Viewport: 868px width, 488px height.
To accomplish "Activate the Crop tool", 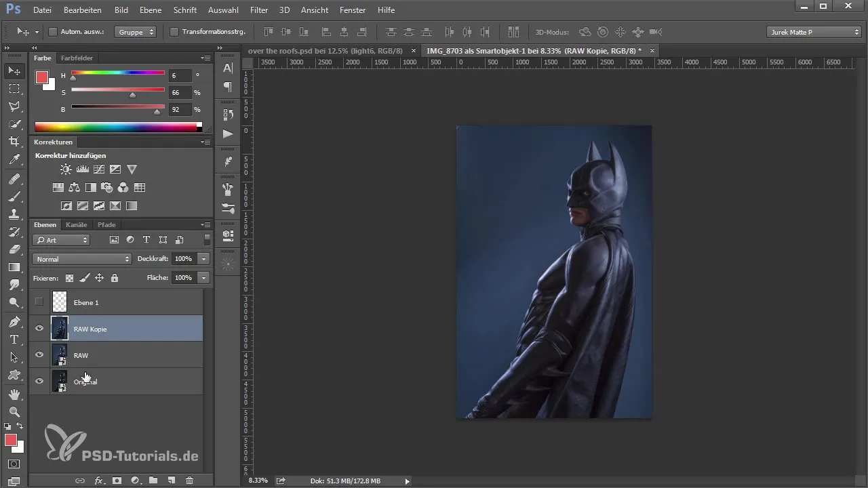I will coord(14,142).
